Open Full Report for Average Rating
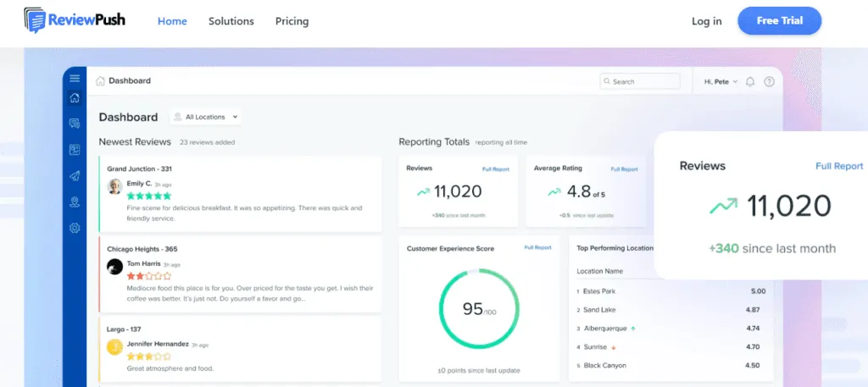This screenshot has height=387, width=868. tap(625, 169)
